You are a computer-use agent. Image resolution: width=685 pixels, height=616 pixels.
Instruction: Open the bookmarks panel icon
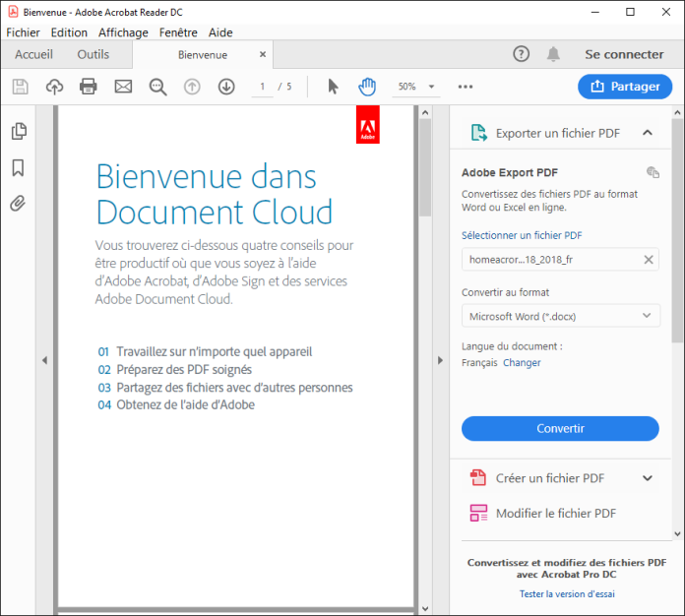pyautogui.click(x=18, y=167)
